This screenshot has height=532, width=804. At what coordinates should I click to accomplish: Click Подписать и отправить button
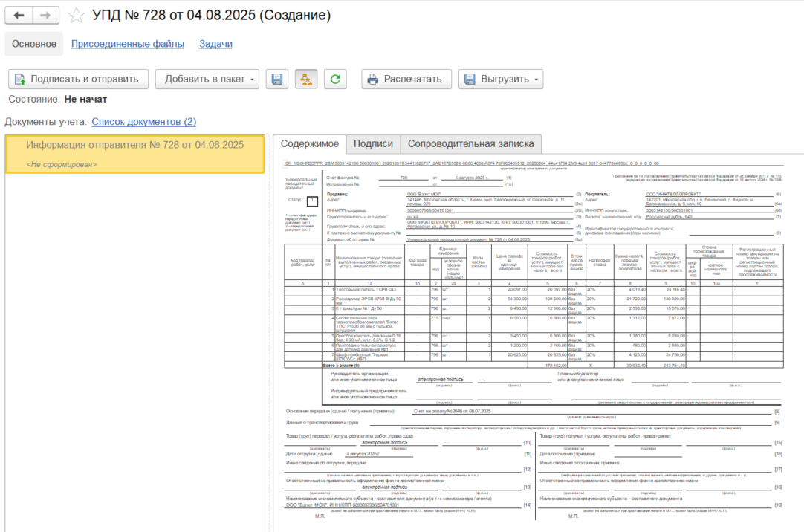click(x=79, y=79)
